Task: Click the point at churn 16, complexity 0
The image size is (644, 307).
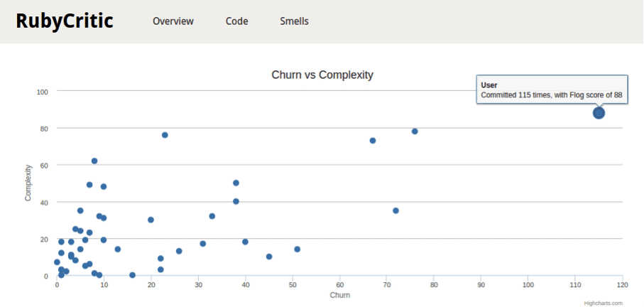Action: pyautogui.click(x=132, y=275)
